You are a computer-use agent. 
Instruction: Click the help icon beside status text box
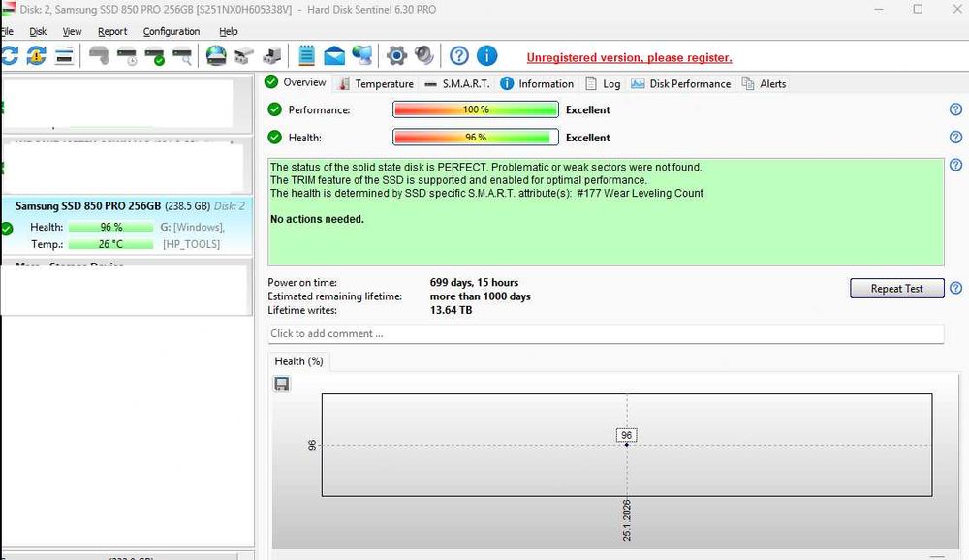(x=956, y=165)
